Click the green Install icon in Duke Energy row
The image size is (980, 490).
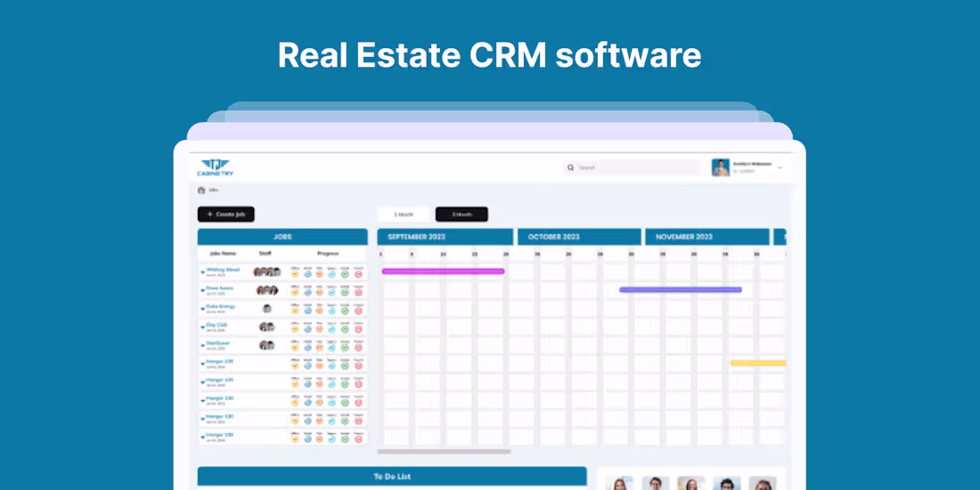345,311
